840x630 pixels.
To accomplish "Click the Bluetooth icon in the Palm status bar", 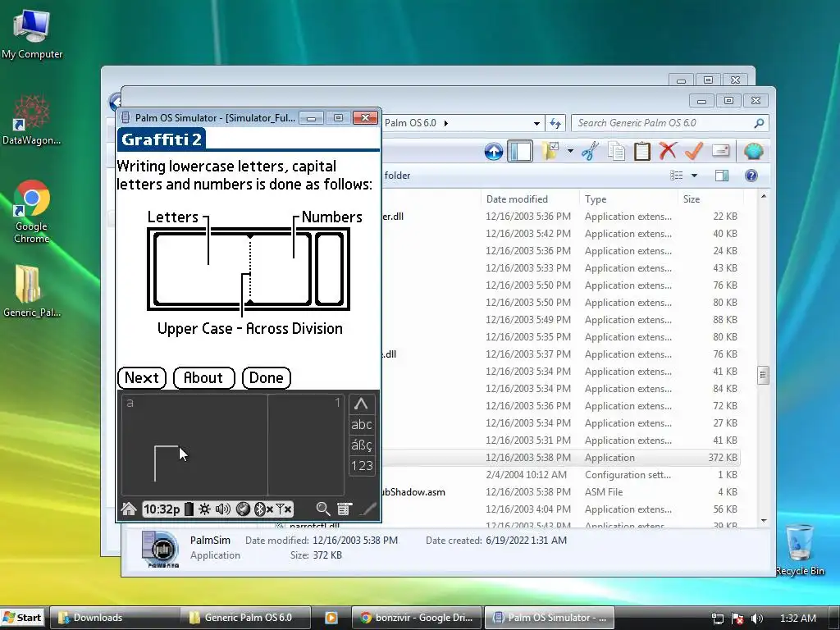I will click(x=262, y=509).
